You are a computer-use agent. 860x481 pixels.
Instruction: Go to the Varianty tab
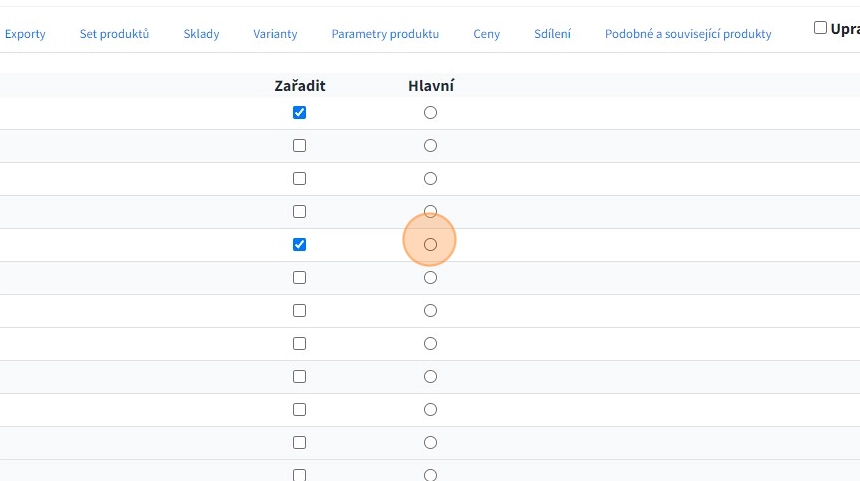(275, 34)
